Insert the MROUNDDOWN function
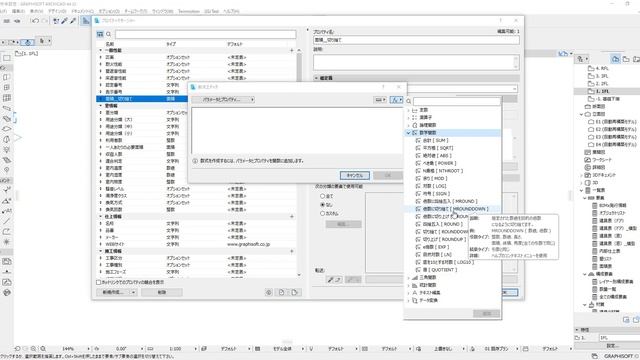640x360 pixels. click(x=455, y=209)
